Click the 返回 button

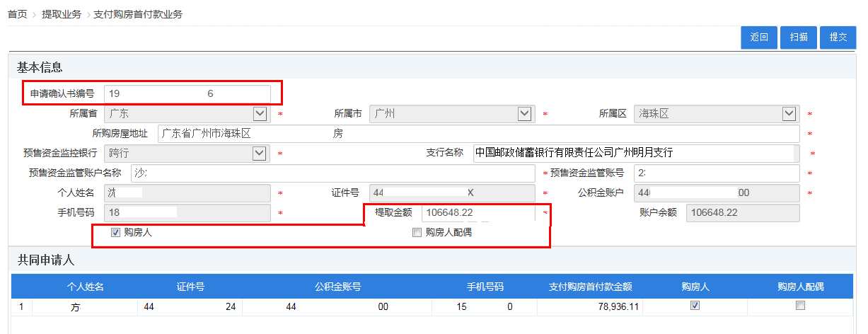(x=760, y=38)
